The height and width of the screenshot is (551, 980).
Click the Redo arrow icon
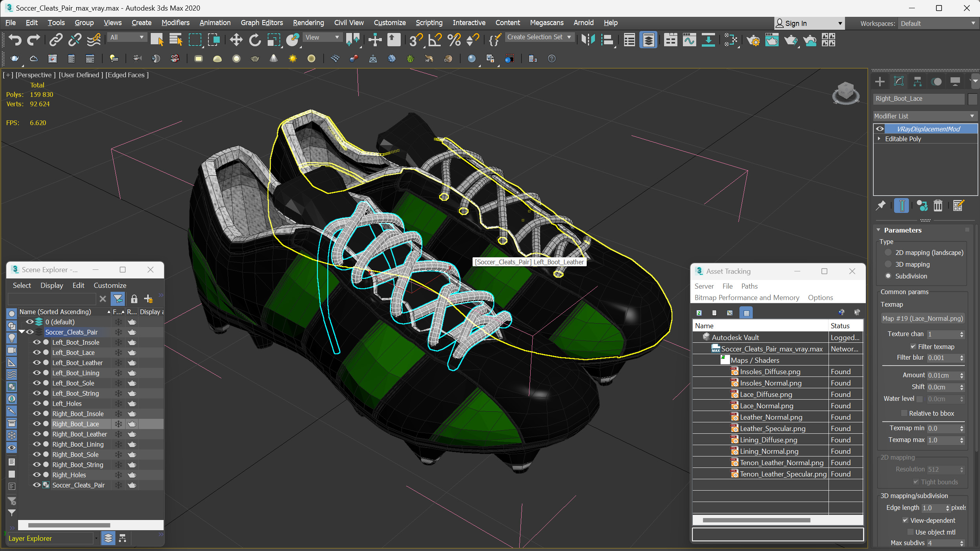33,40
